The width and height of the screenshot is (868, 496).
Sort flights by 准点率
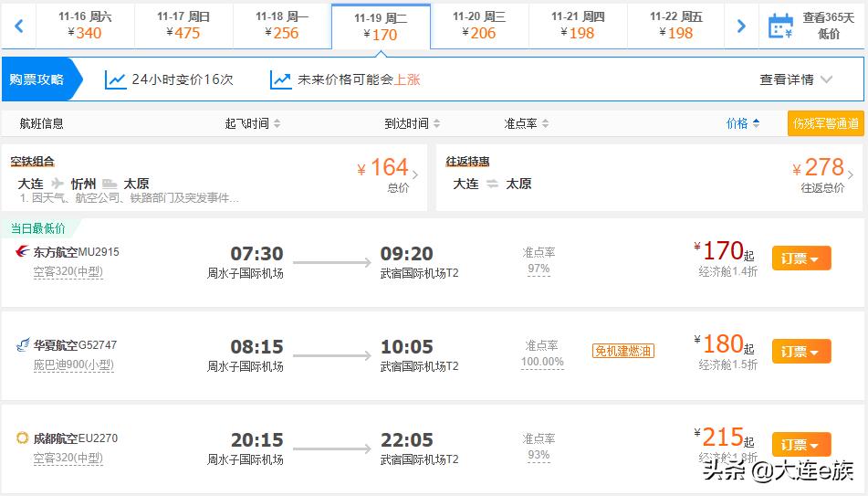(527, 123)
